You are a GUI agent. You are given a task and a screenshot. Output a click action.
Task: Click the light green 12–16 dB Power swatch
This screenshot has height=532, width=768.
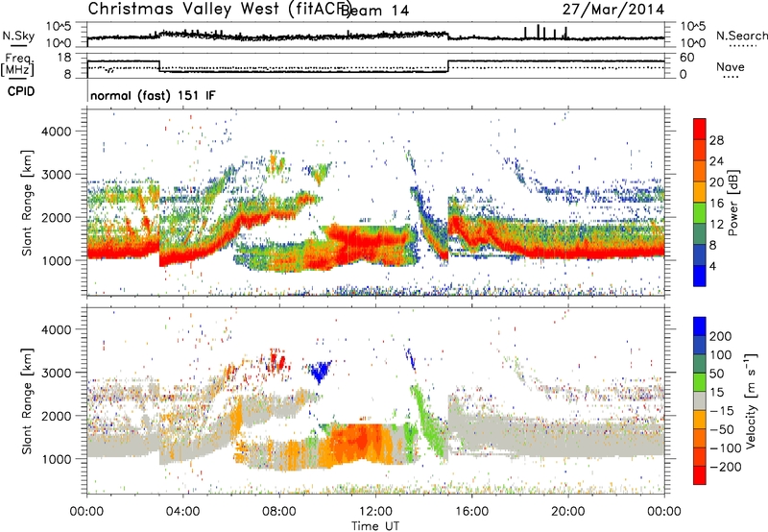coord(700,213)
